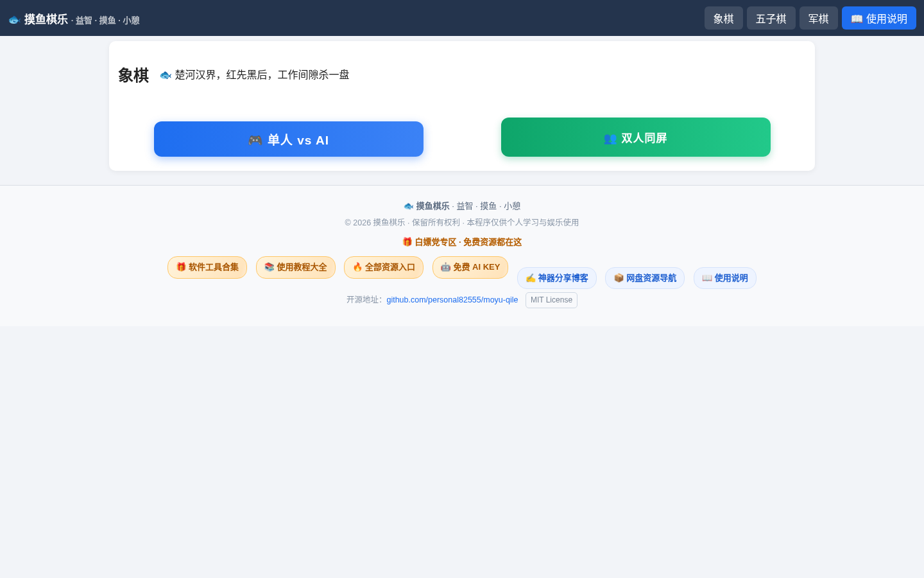Open footer 使用说明 pill link
This screenshot has width=924, height=578.
725,278
